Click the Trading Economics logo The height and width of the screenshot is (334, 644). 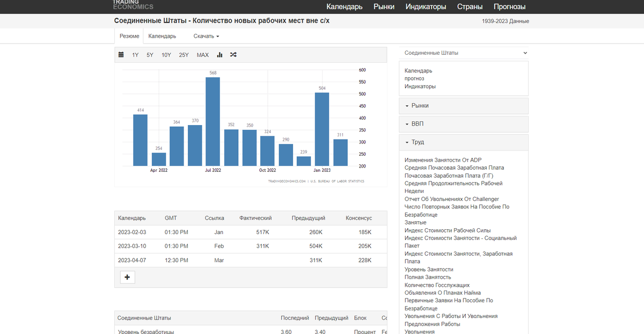tap(133, 5)
